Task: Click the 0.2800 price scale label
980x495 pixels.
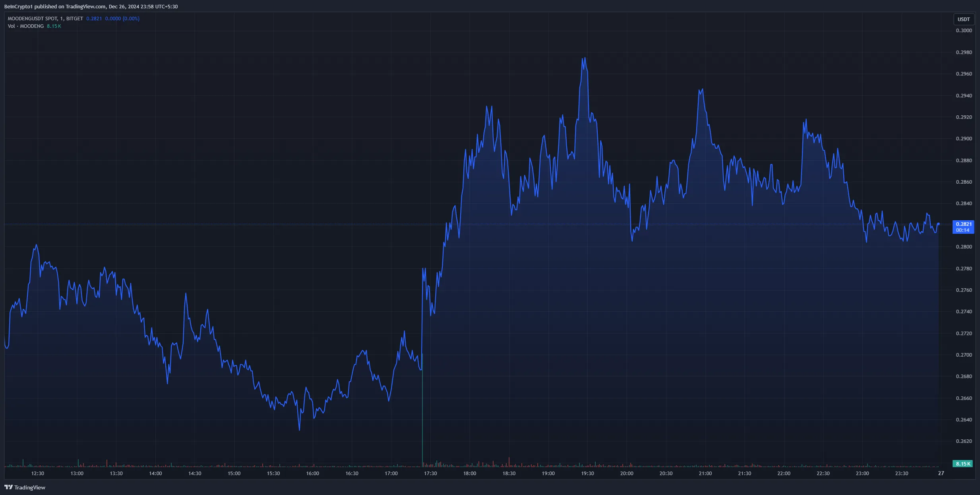Action: pos(964,247)
